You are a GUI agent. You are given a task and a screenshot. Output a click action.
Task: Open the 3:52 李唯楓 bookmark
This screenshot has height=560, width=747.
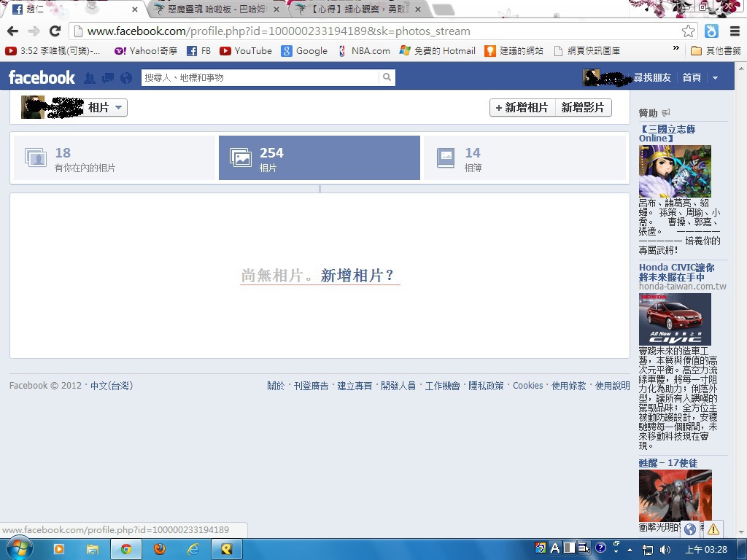pyautogui.click(x=53, y=51)
